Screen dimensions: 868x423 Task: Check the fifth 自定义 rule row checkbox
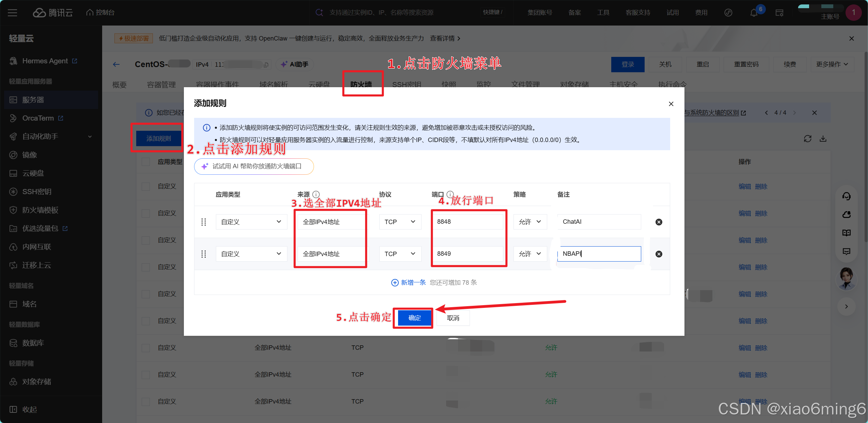(x=146, y=294)
